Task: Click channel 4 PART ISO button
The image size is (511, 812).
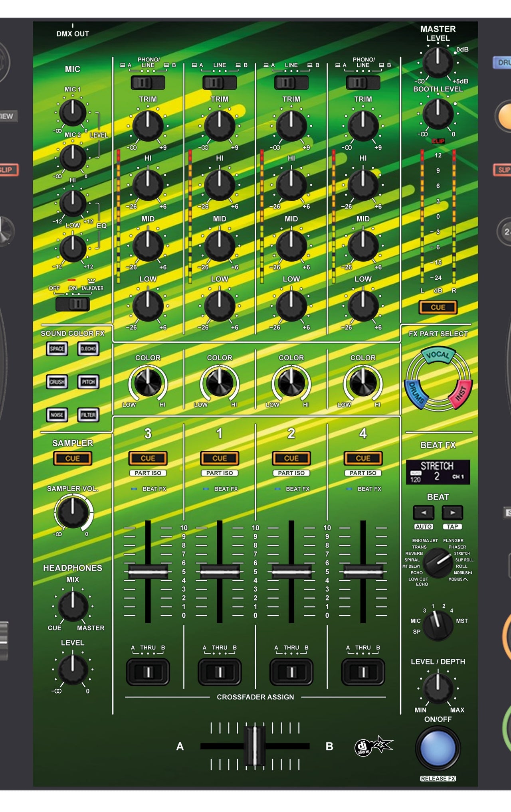Action: 363,473
